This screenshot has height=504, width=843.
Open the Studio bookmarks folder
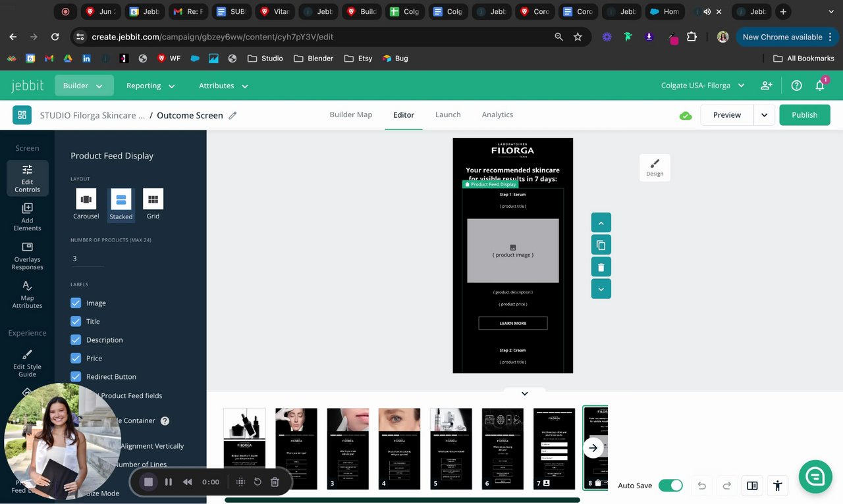click(265, 58)
